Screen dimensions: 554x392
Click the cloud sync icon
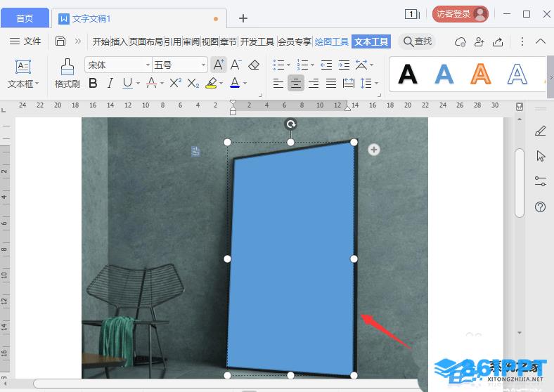(460, 42)
